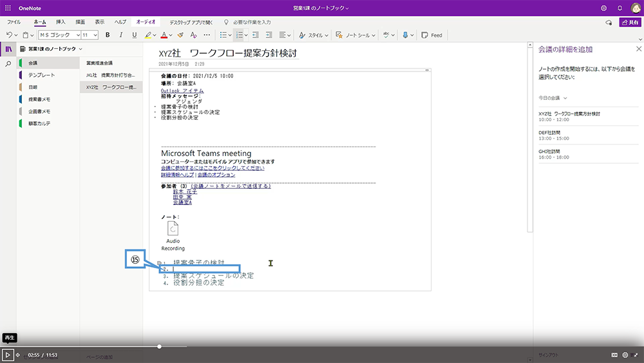This screenshot has width=644, height=363.
Task: Click the search magnifier in sidebar
Action: [x=8, y=64]
